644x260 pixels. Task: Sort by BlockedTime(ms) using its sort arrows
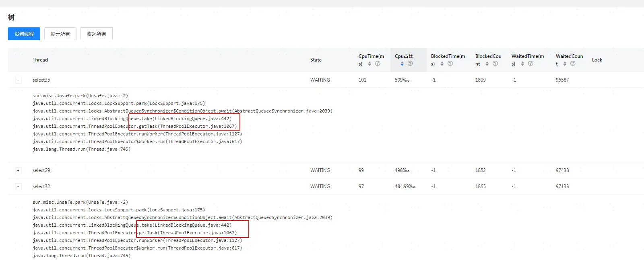pyautogui.click(x=442, y=64)
